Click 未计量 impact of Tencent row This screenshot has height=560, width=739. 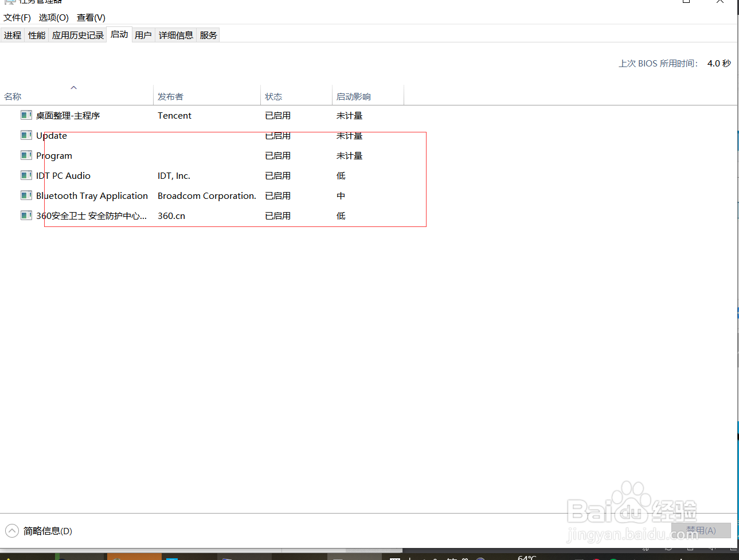pyautogui.click(x=350, y=115)
